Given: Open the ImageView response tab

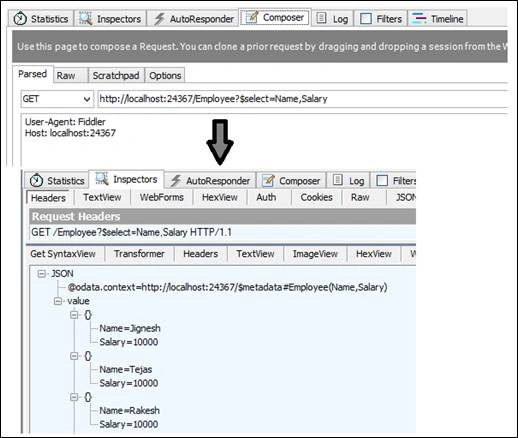Looking at the screenshot, I should (315, 254).
